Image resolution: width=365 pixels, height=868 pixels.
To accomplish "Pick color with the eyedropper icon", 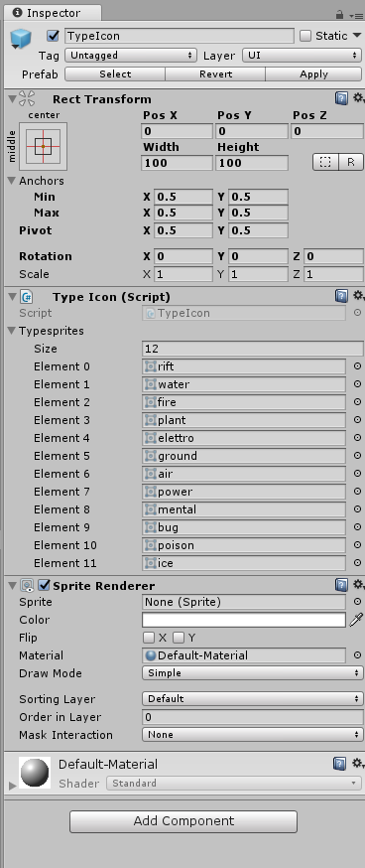I will (356, 620).
